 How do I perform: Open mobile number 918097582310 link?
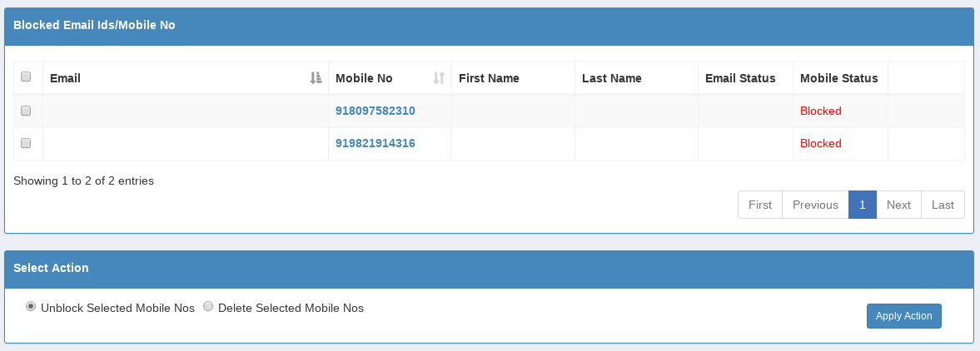[375, 111]
